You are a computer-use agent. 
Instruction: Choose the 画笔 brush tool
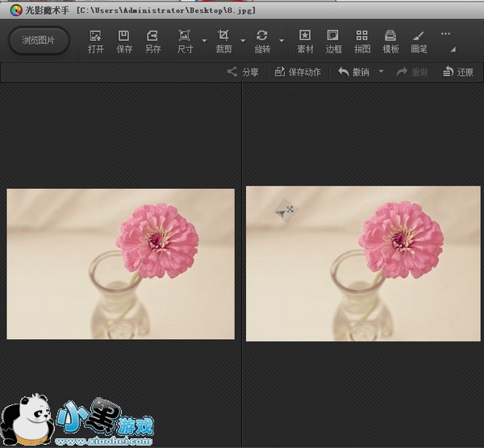(x=419, y=41)
